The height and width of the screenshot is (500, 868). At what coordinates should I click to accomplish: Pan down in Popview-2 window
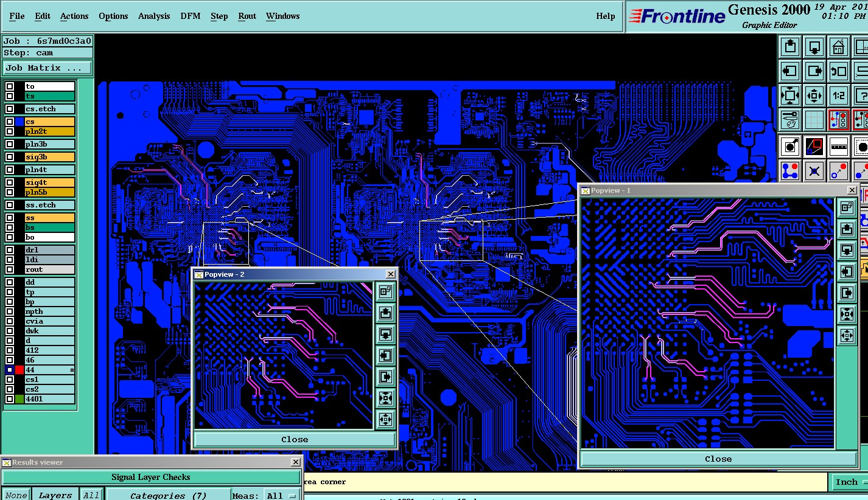(x=385, y=334)
